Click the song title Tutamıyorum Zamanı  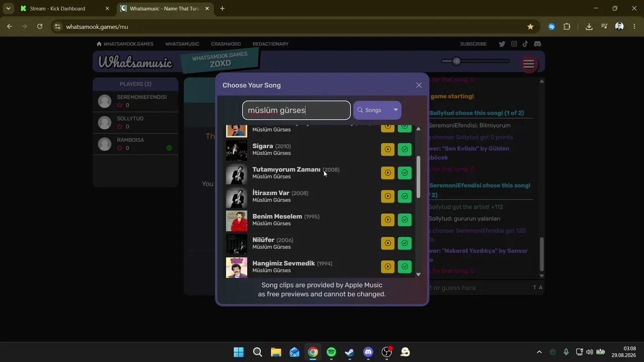pos(286,169)
